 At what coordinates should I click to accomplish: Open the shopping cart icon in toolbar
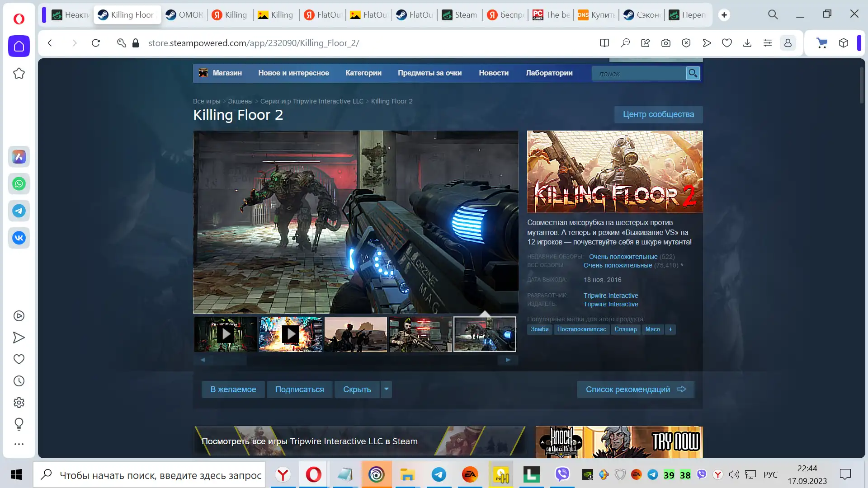point(822,43)
